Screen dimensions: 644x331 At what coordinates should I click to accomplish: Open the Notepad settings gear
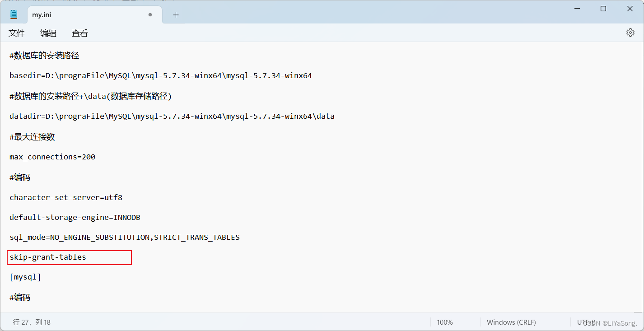(x=630, y=33)
